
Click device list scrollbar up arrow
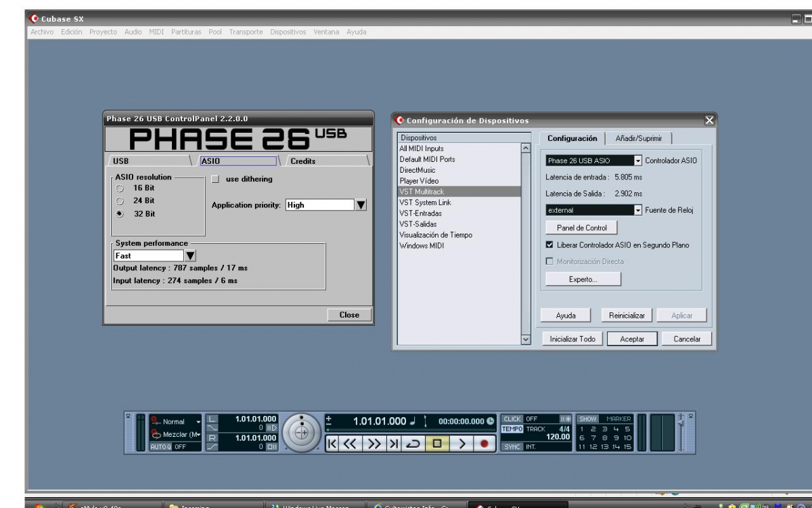pyautogui.click(x=526, y=148)
